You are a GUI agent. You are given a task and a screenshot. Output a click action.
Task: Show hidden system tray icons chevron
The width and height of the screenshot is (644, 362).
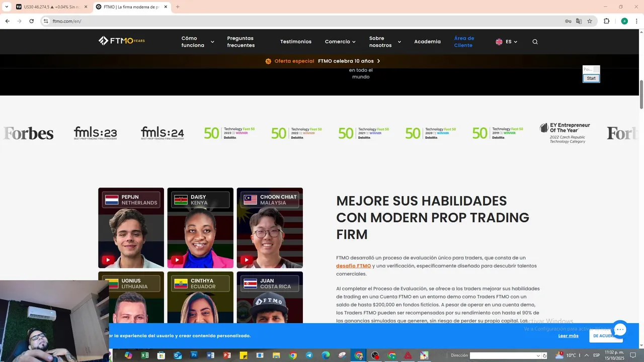[x=586, y=355]
